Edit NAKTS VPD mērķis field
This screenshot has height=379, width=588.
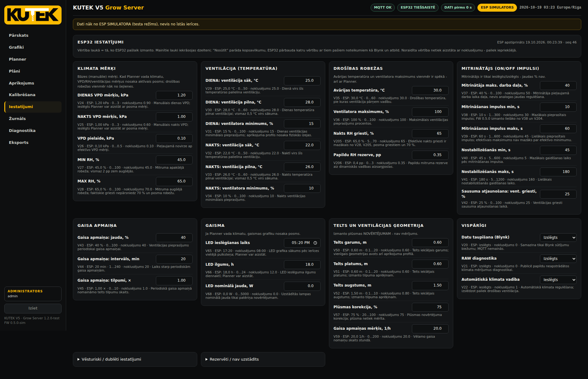tap(174, 117)
